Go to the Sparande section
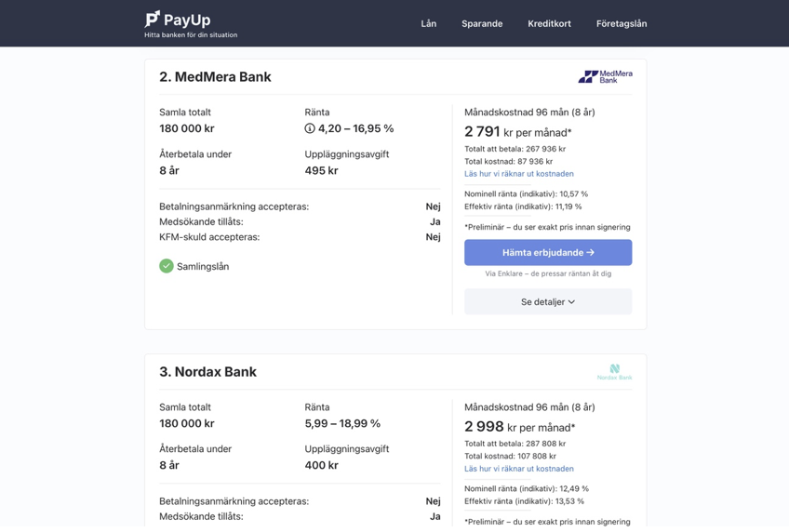This screenshot has height=532, width=789. [x=482, y=23]
